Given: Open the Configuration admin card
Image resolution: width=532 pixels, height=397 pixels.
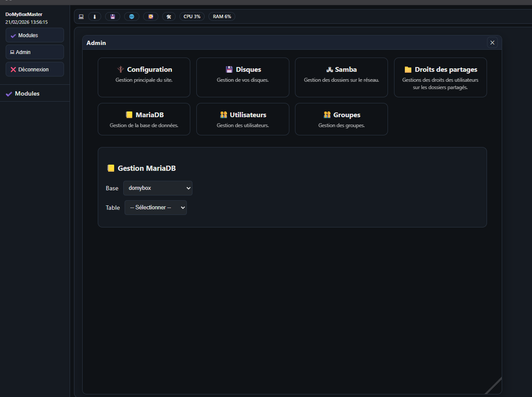Looking at the screenshot, I should coord(144,77).
